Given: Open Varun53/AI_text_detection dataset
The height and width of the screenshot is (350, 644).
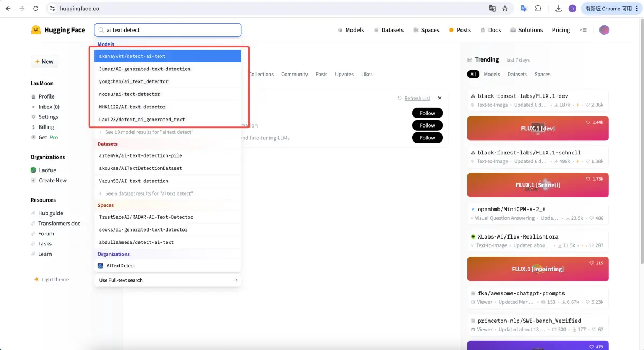Looking at the screenshot, I should click(x=168, y=181).
